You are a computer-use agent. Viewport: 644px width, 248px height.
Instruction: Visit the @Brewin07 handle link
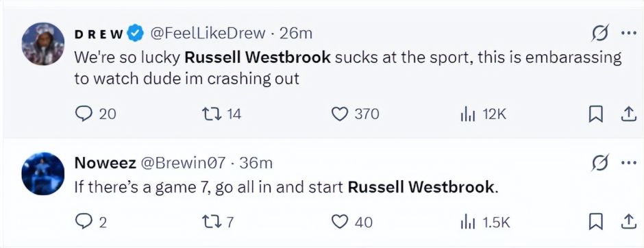pyautogui.click(x=184, y=163)
